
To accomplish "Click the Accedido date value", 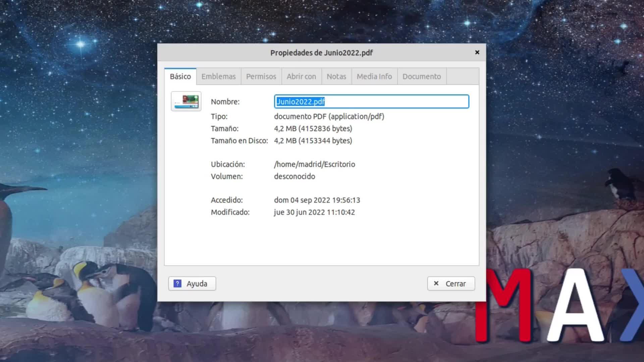I will [x=317, y=200].
